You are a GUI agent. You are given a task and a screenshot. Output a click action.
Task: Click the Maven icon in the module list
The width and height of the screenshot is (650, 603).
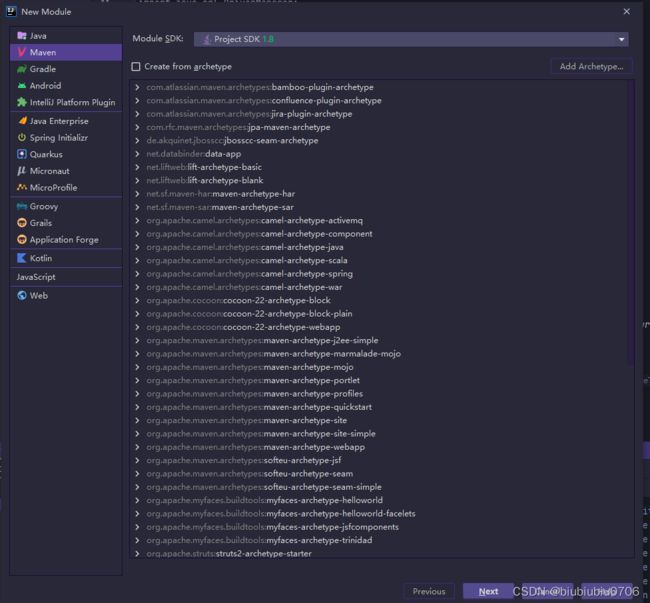(22, 52)
